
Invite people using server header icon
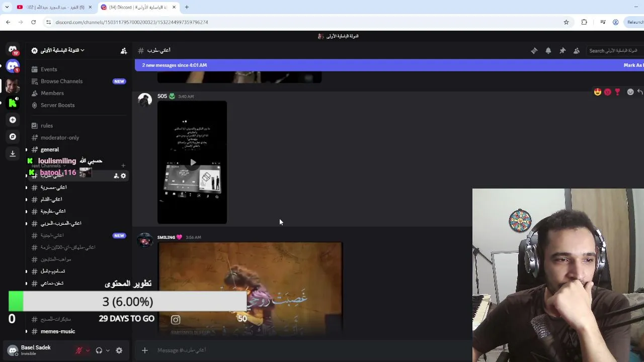coord(124,50)
